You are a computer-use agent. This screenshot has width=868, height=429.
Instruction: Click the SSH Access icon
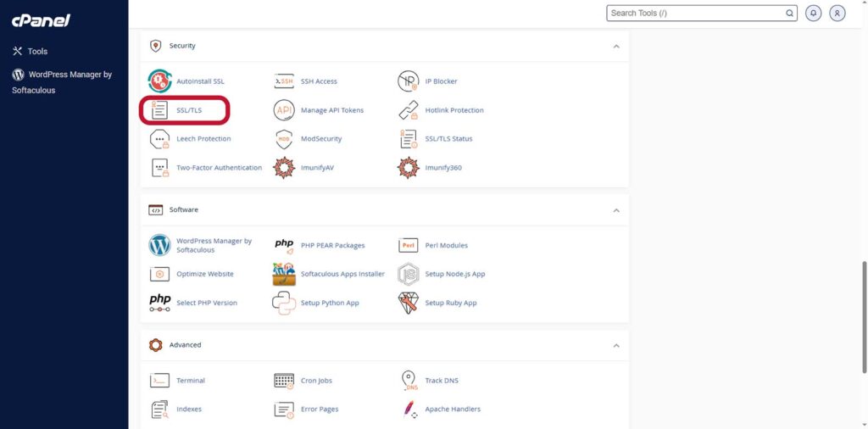coord(284,81)
